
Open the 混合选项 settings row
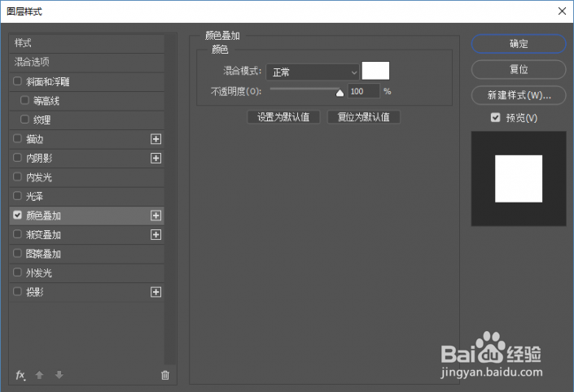[x=87, y=62]
